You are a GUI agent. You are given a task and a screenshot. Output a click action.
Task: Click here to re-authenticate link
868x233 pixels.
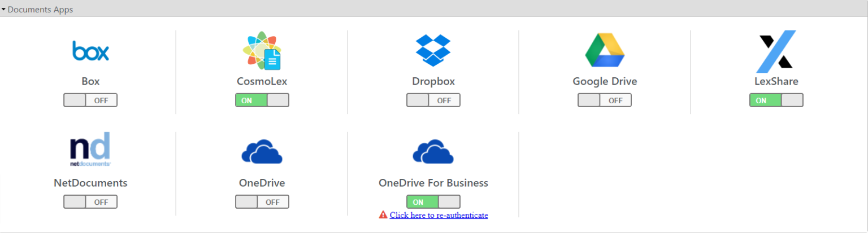pos(439,215)
